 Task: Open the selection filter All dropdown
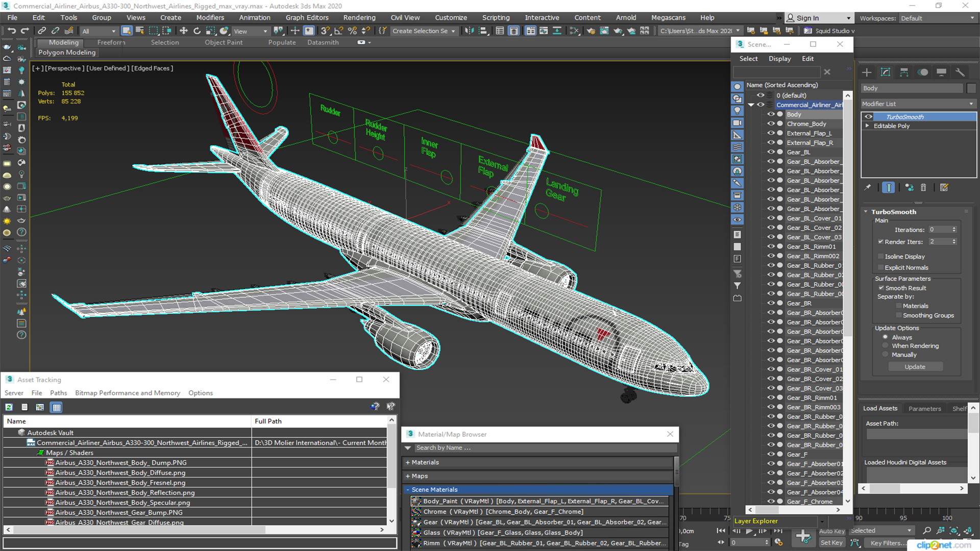pyautogui.click(x=99, y=31)
